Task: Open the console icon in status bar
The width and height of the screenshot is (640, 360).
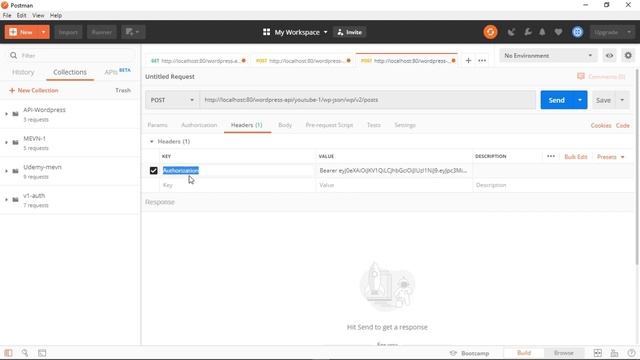Action: coord(42,353)
